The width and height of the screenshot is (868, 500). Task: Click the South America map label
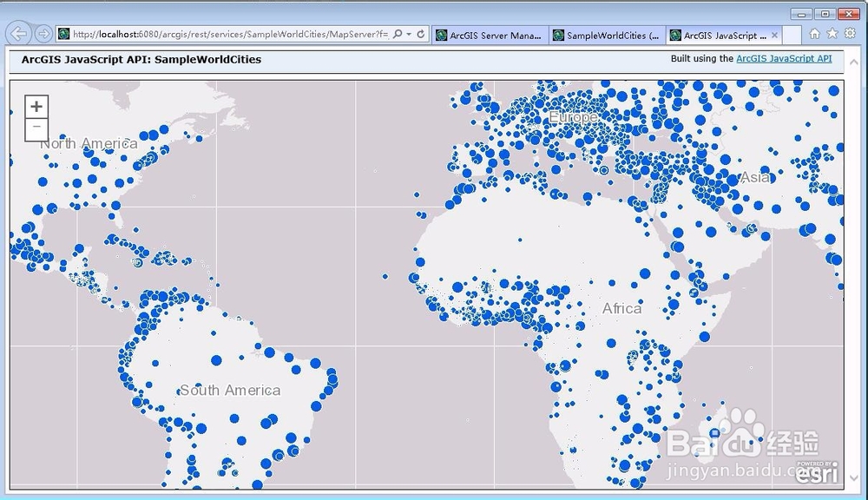click(230, 390)
